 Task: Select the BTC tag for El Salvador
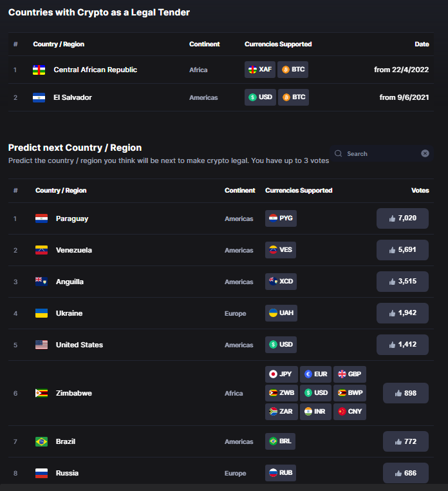point(293,97)
